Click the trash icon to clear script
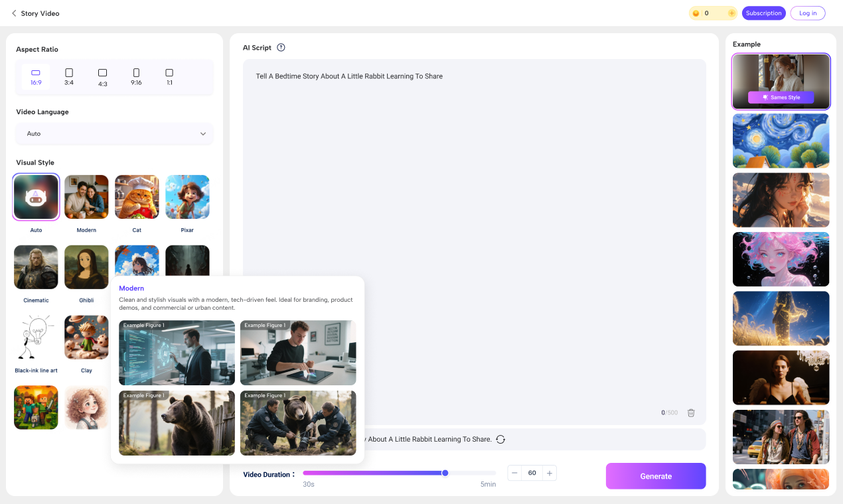This screenshot has height=504, width=843. [690, 412]
